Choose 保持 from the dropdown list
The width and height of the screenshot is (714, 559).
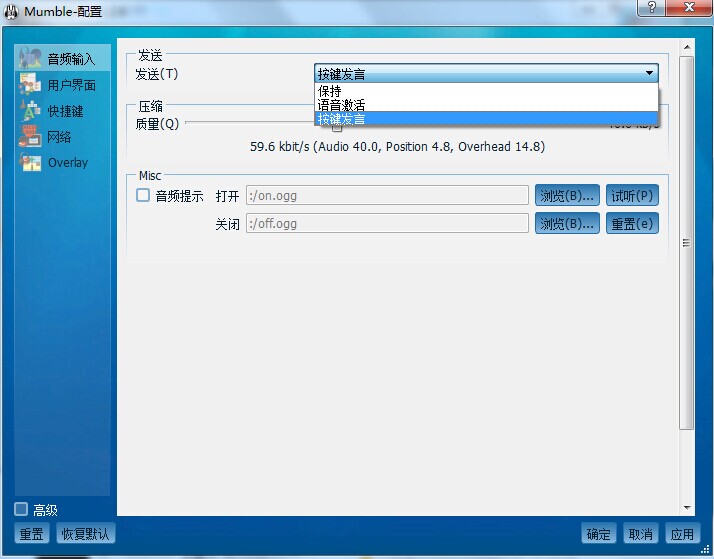tap(486, 91)
